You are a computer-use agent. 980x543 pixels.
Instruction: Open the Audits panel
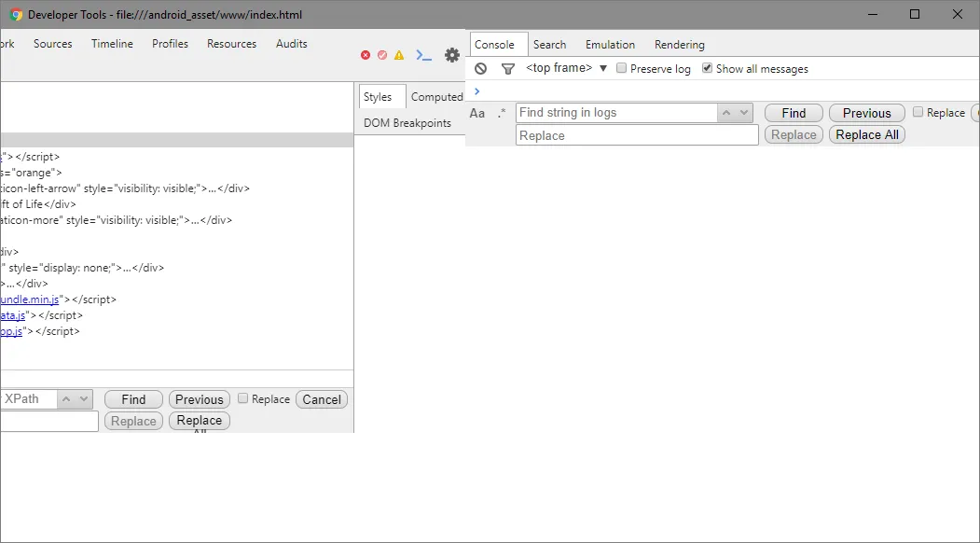291,44
